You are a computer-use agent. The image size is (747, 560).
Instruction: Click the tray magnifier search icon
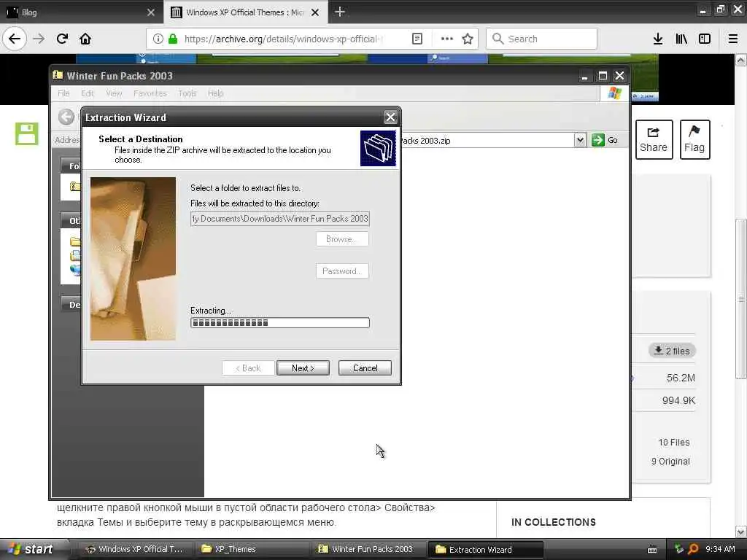pyautogui.click(x=693, y=549)
